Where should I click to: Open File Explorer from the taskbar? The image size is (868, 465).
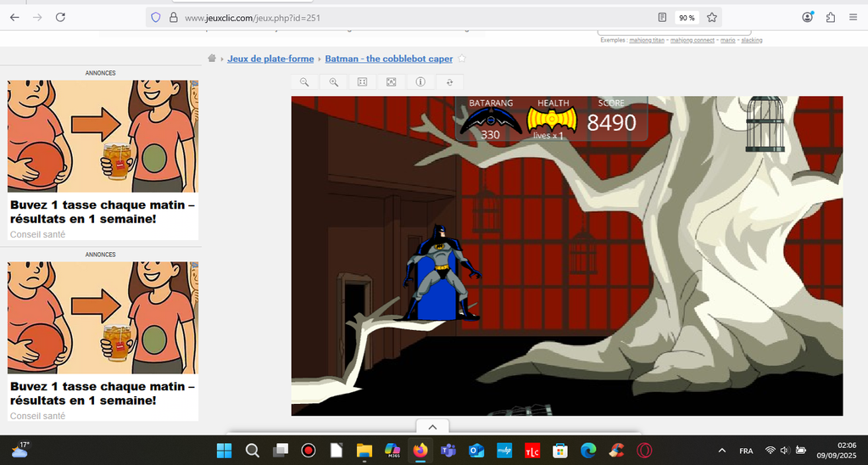pos(364,451)
